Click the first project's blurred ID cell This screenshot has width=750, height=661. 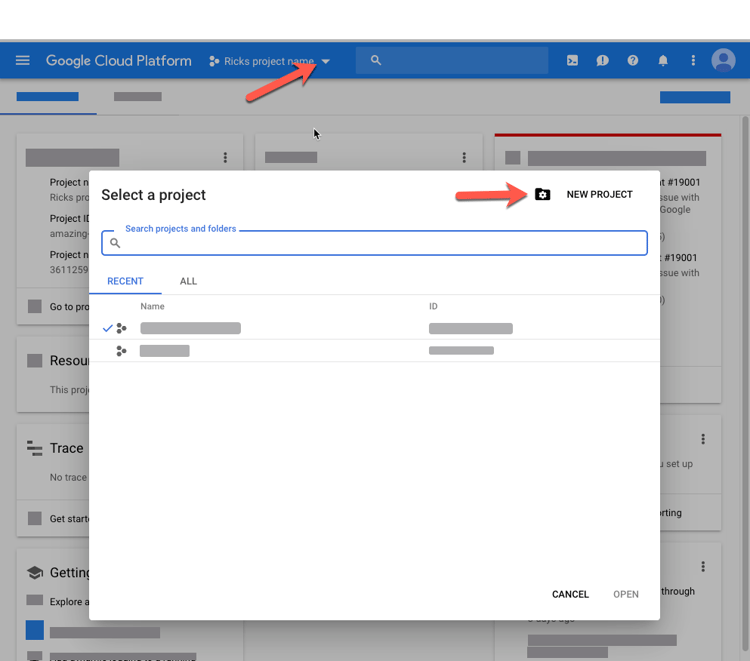(x=471, y=329)
